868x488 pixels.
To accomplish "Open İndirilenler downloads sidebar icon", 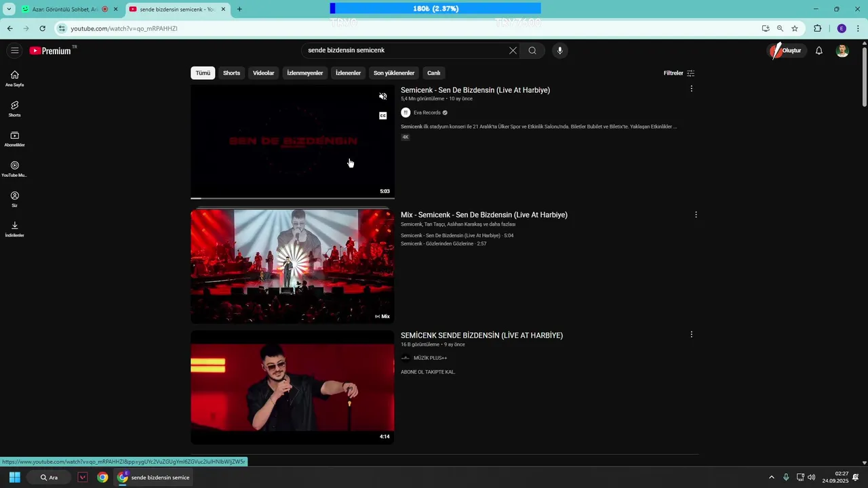I will click(14, 229).
